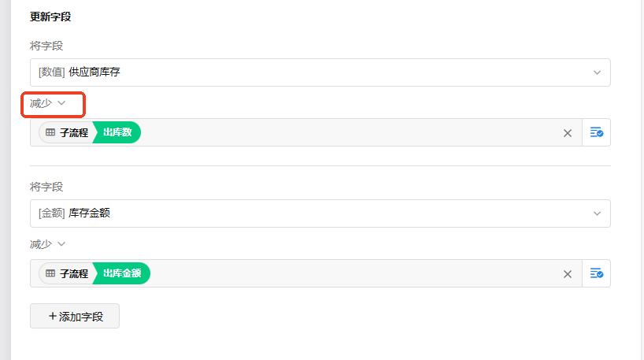
Task: Open the 减少 dropdown above 出库数
Action: click(x=47, y=103)
